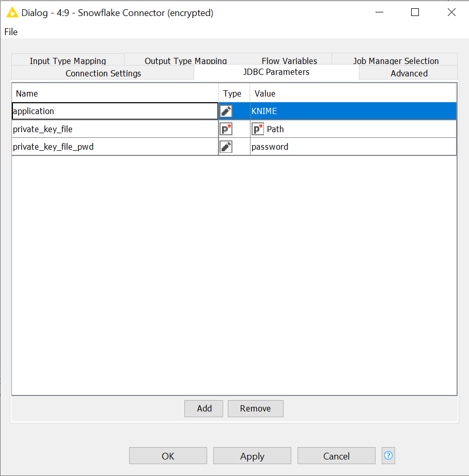Click Remove to delete the selected parameter
The height and width of the screenshot is (476, 469).
[256, 408]
